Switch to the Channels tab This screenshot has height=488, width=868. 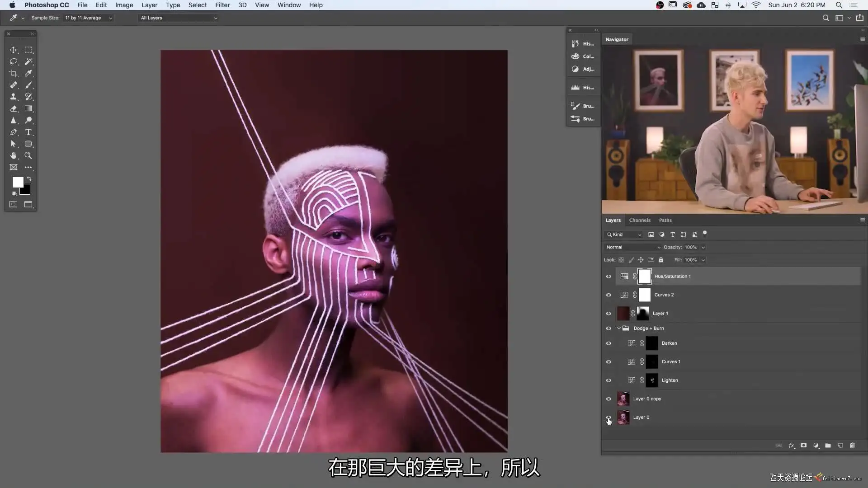click(x=639, y=220)
